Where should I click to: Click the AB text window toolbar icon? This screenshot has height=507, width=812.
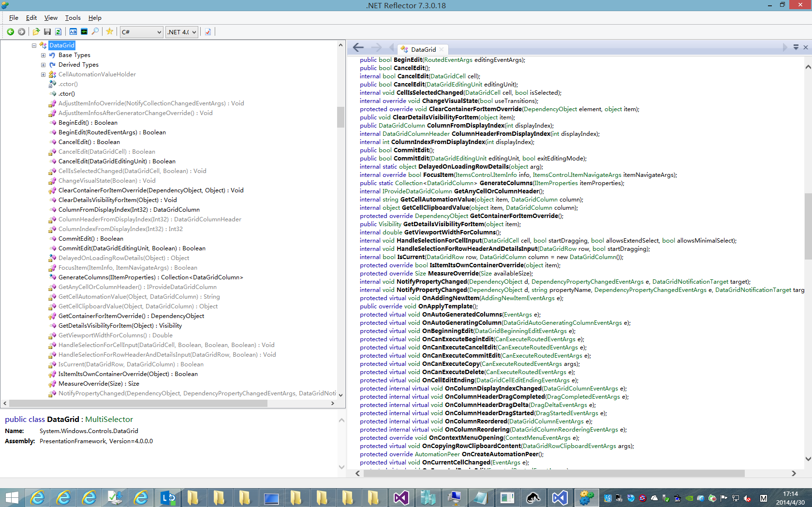point(73,32)
